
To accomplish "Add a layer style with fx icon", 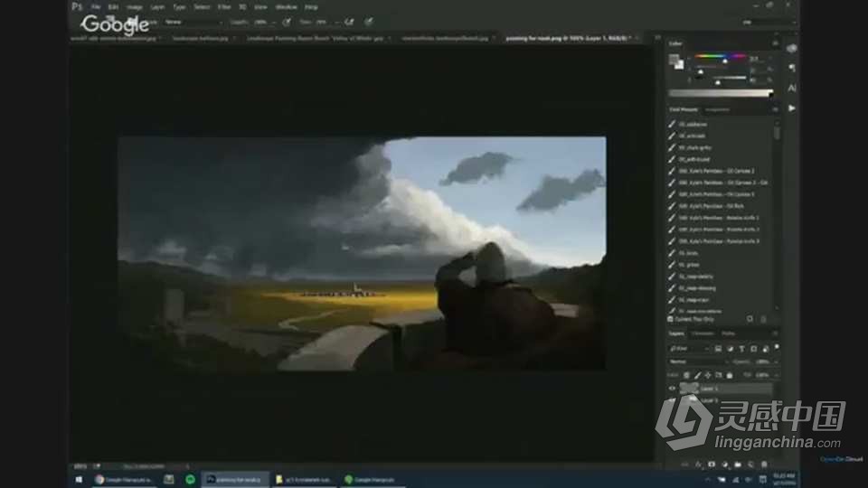I will 698,465.
